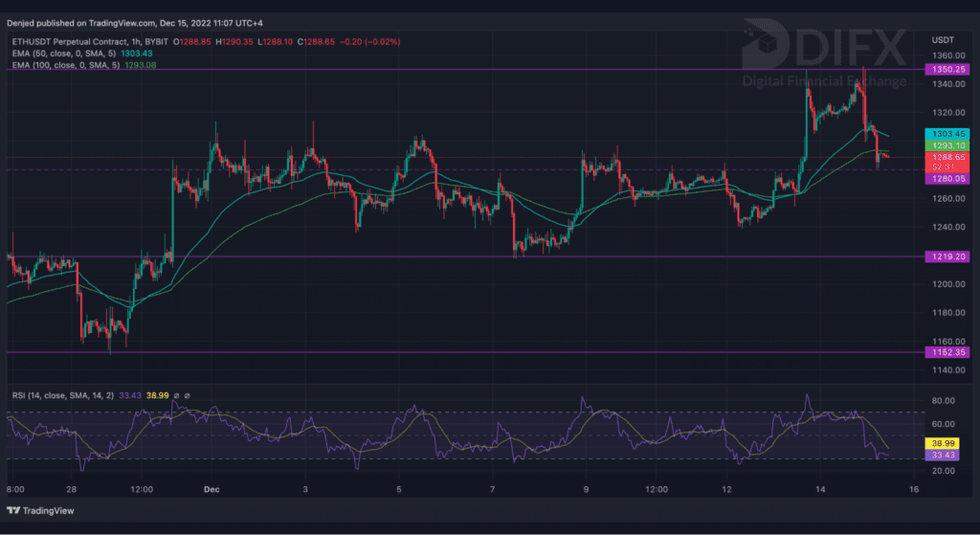Image resolution: width=980 pixels, height=535 pixels.
Task: Click the purple 33.43 RSI axis label
Action: click(x=946, y=457)
